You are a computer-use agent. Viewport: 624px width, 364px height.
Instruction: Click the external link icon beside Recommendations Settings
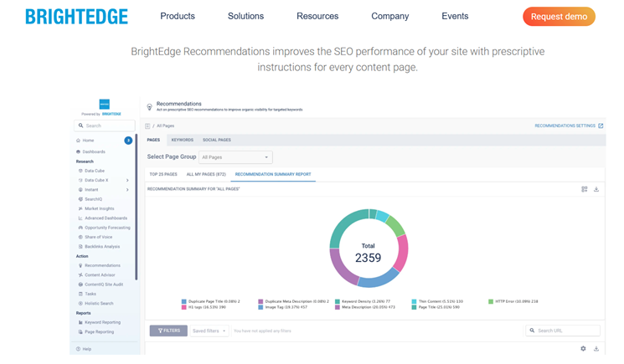[601, 126]
